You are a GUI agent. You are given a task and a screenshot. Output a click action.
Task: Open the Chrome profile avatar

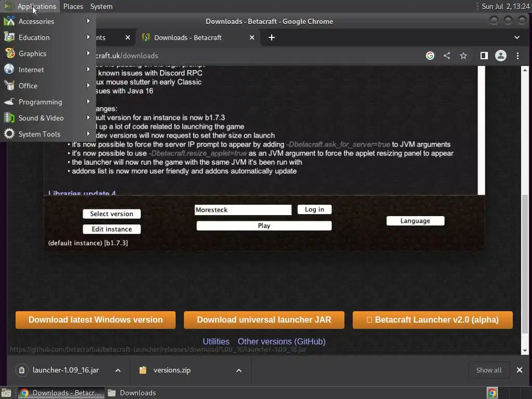[x=501, y=56]
